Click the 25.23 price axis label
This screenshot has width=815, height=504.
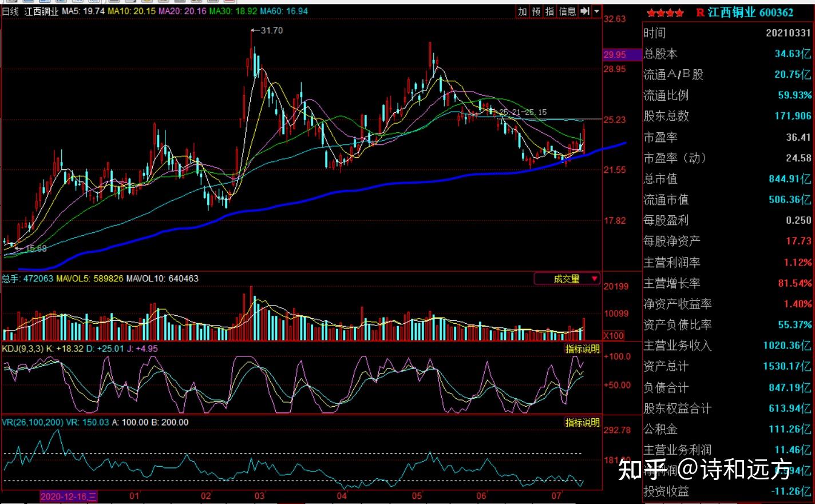[615, 120]
